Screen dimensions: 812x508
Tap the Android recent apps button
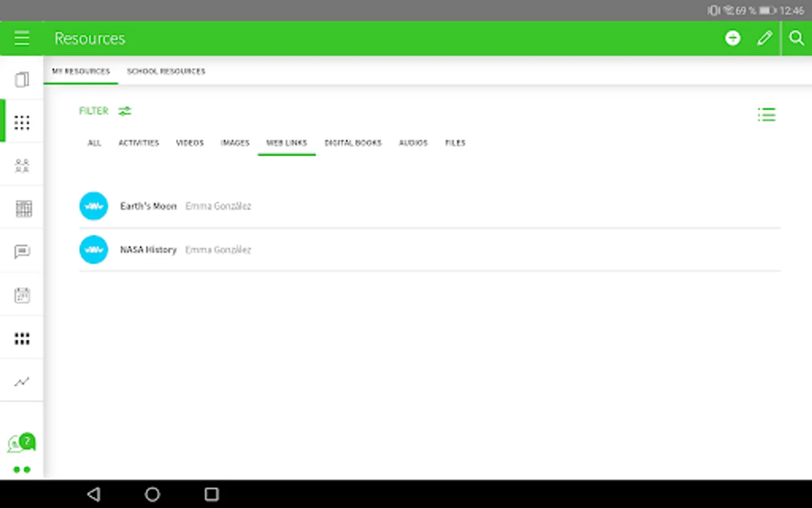pos(211,494)
